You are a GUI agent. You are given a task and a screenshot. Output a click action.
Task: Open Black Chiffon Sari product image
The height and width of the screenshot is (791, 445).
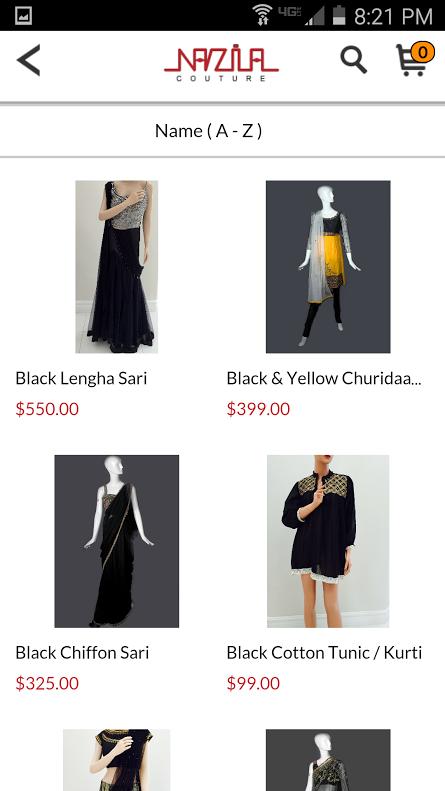click(117, 541)
